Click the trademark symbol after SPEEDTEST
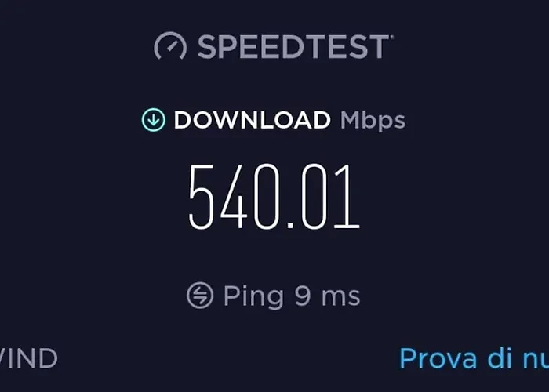Viewport: 549px width, 392px height. (392, 36)
